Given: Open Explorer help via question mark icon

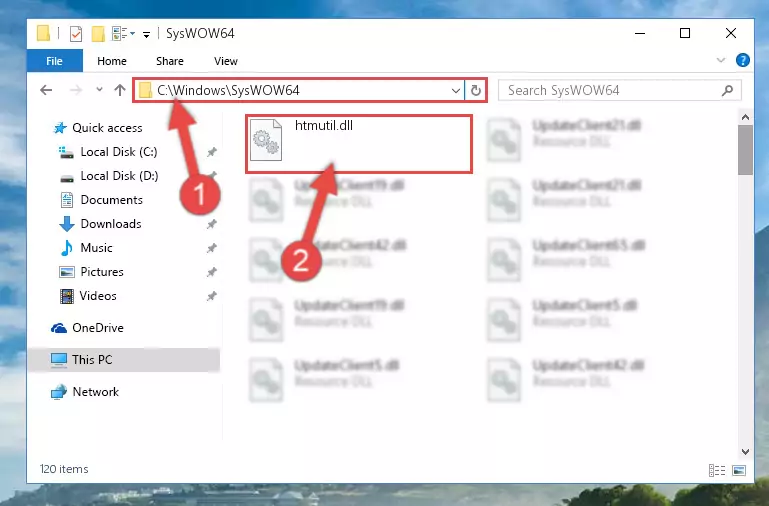Looking at the screenshot, I should click(x=743, y=60).
